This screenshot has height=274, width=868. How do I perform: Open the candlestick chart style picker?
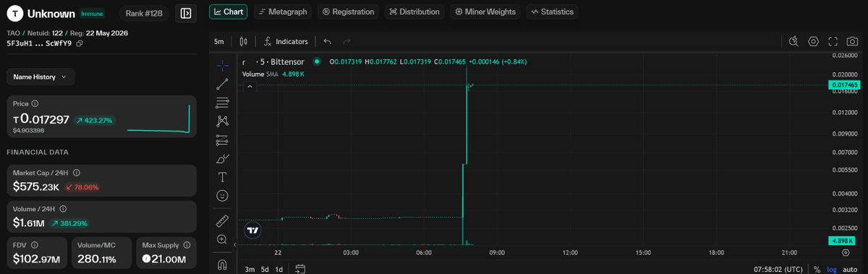[243, 42]
